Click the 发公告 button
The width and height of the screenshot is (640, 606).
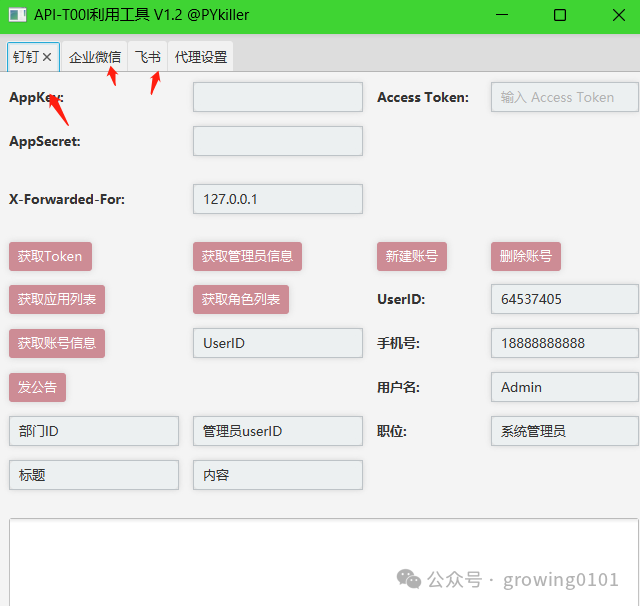[x=37, y=387]
